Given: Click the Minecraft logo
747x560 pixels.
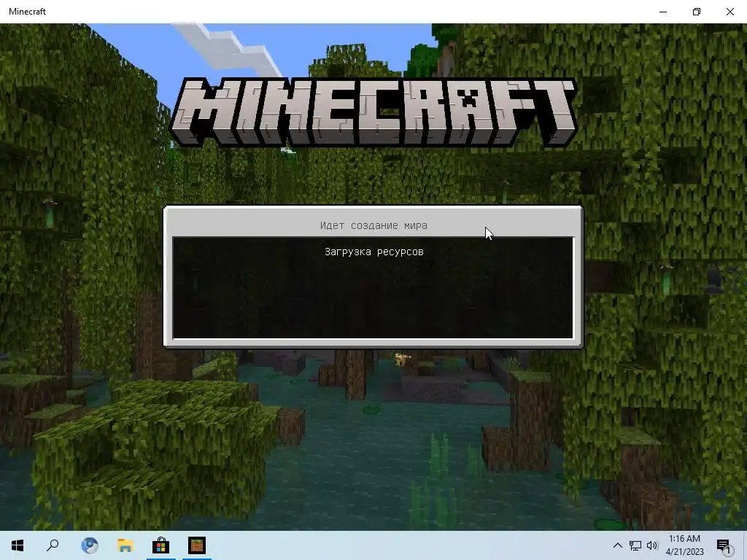Looking at the screenshot, I should pyautogui.click(x=373, y=112).
